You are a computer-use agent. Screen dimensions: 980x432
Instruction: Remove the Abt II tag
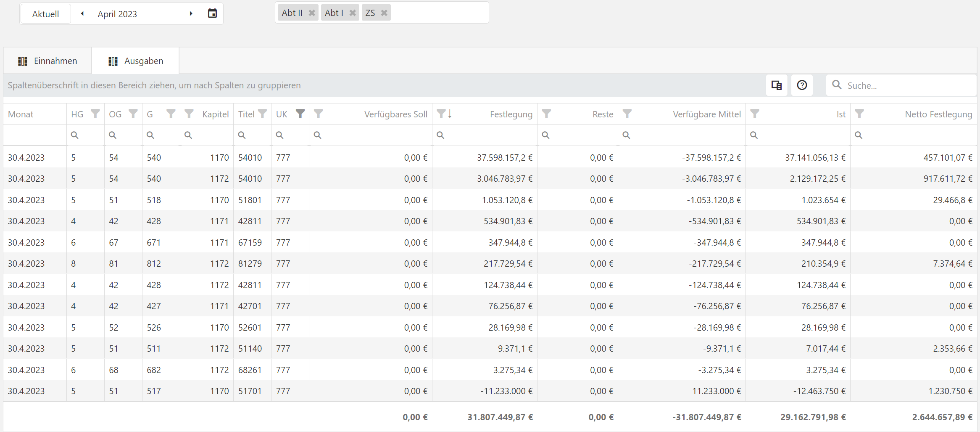tap(312, 13)
